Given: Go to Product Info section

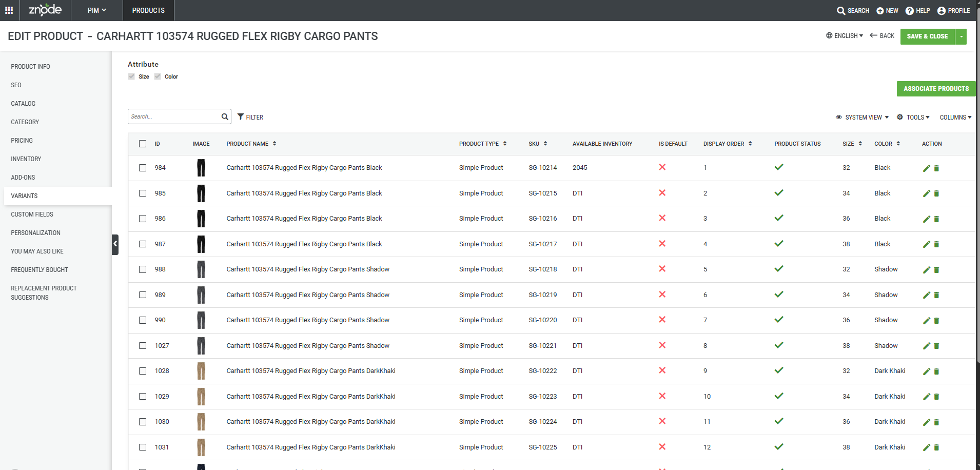Looking at the screenshot, I should pyautogui.click(x=31, y=67).
